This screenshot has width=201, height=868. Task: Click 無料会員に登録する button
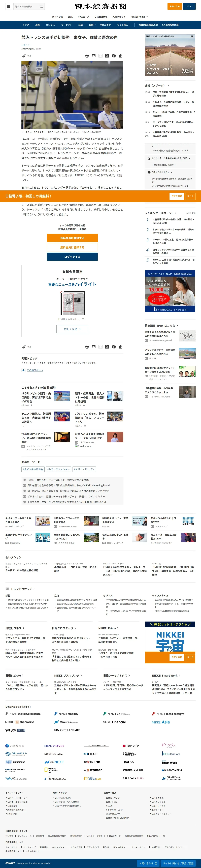[x=72, y=247]
